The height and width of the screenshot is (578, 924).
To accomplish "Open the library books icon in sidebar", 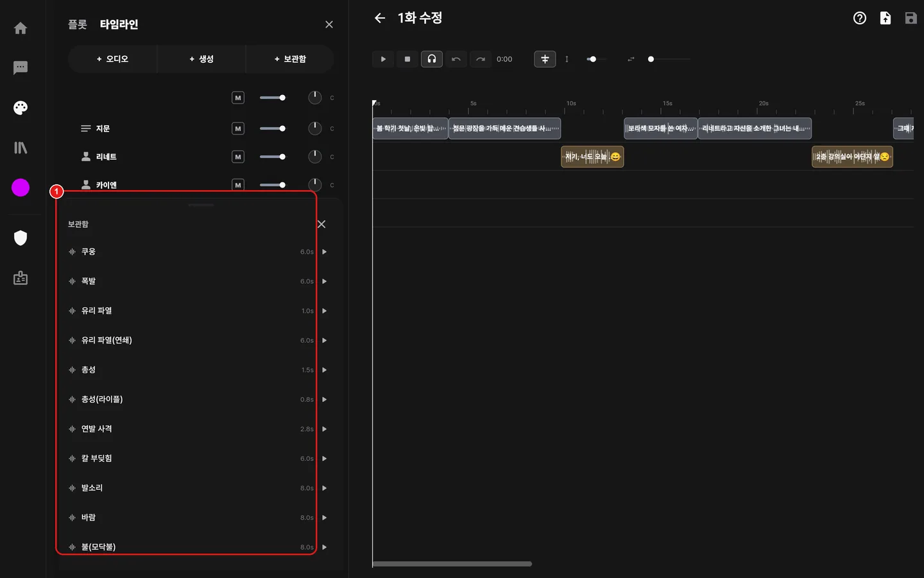I will click(21, 148).
